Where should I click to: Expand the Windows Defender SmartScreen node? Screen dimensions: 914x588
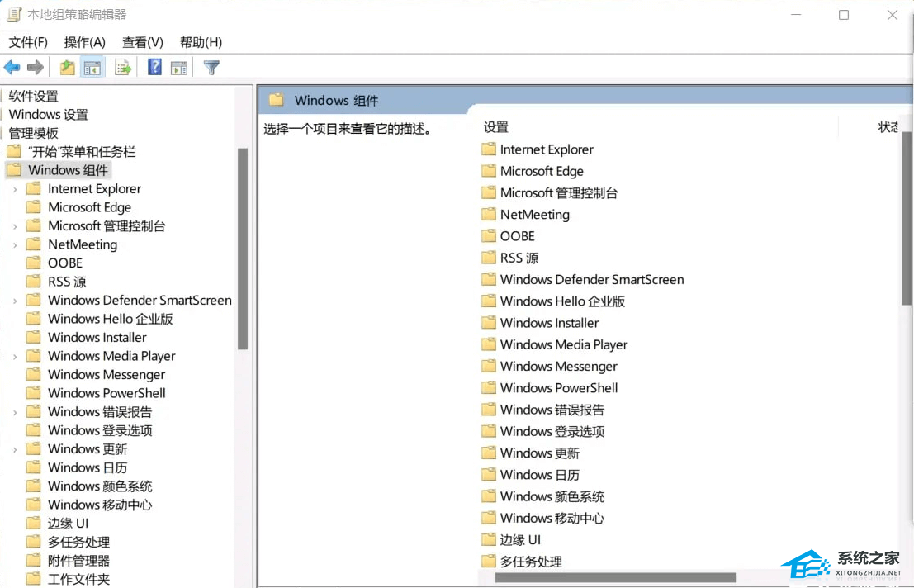tap(16, 300)
